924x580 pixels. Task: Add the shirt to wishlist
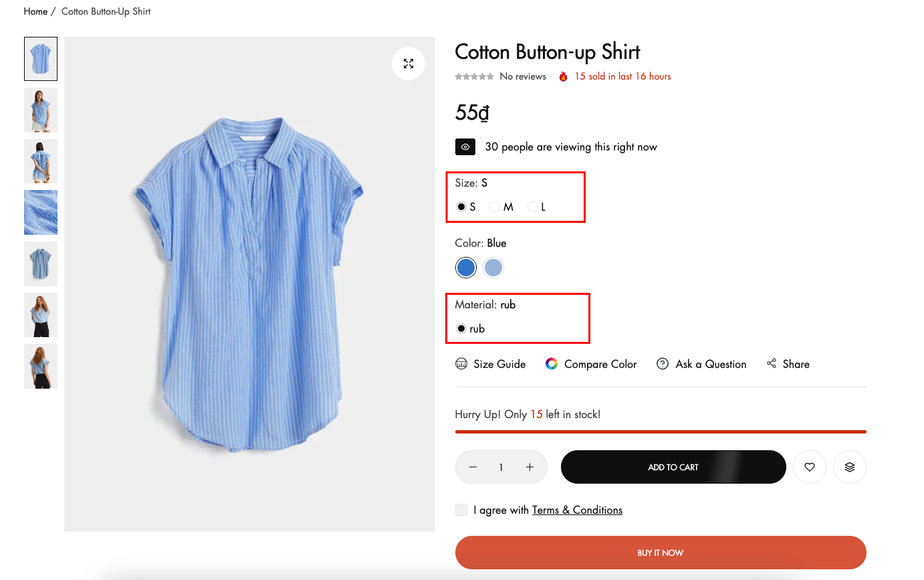810,467
